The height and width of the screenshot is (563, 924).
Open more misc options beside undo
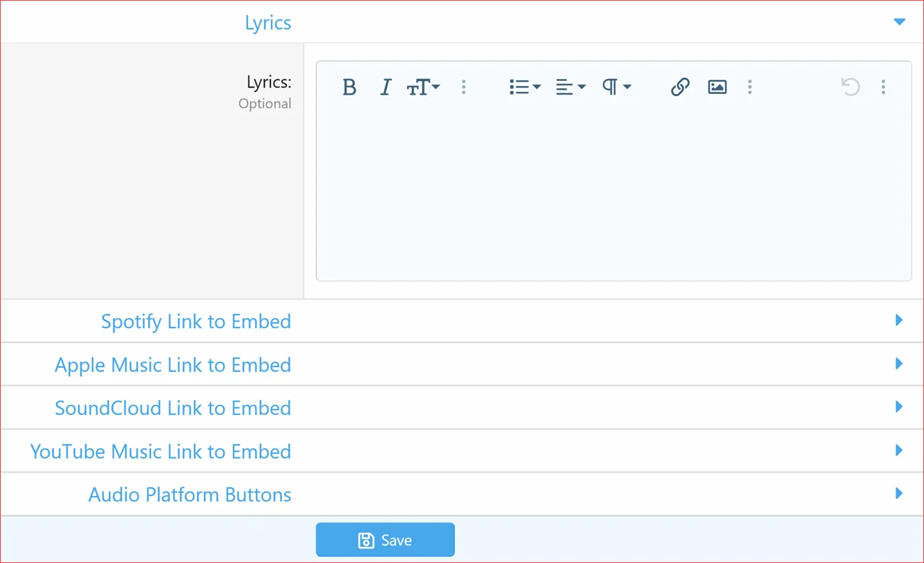[x=883, y=87]
